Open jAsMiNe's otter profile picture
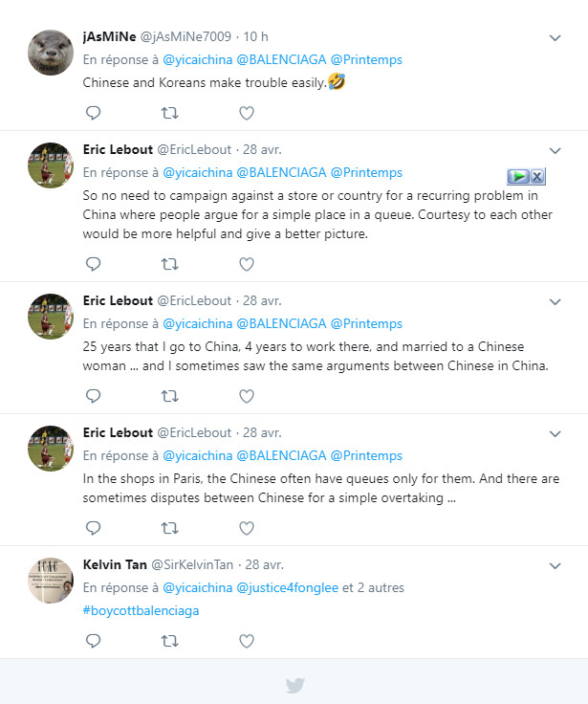The width and height of the screenshot is (588, 704). (x=51, y=55)
